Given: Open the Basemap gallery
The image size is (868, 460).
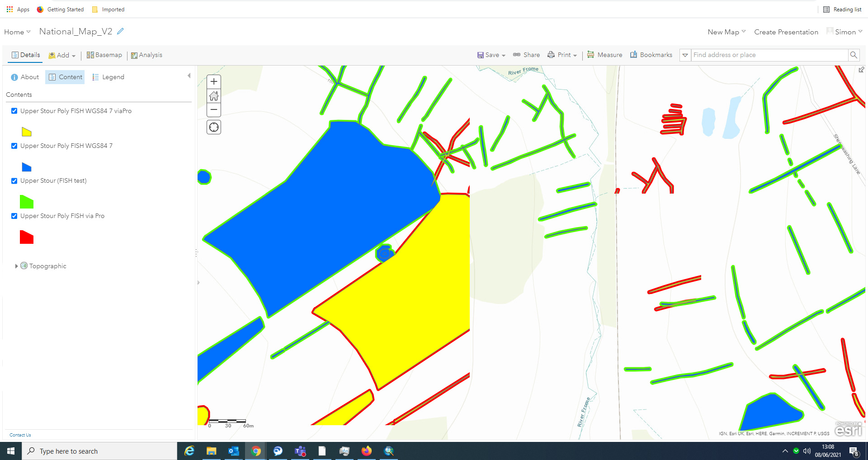Looking at the screenshot, I should pyautogui.click(x=104, y=55).
